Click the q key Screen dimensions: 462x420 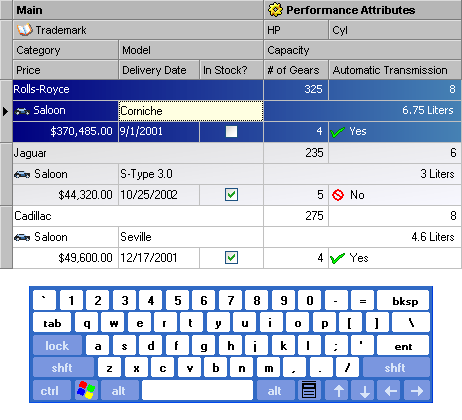pyautogui.click(x=87, y=323)
